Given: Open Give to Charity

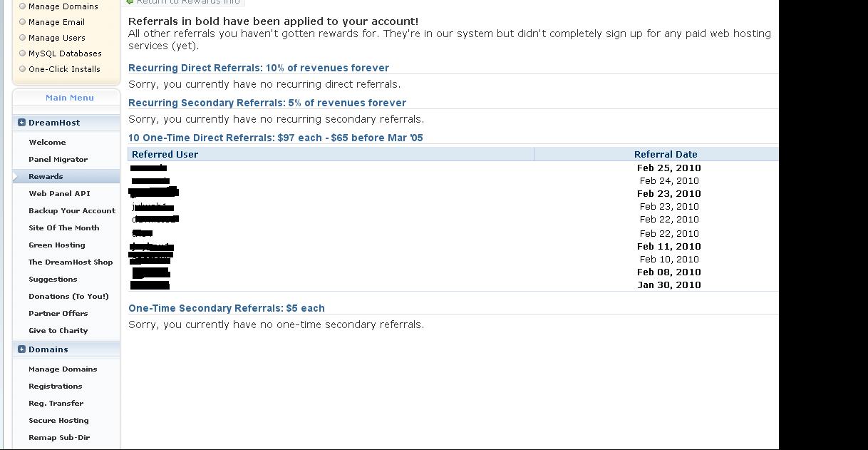Looking at the screenshot, I should (x=58, y=331).
